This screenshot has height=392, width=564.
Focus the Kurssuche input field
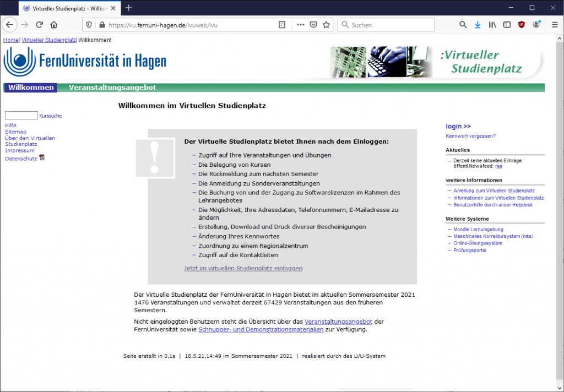click(x=21, y=116)
